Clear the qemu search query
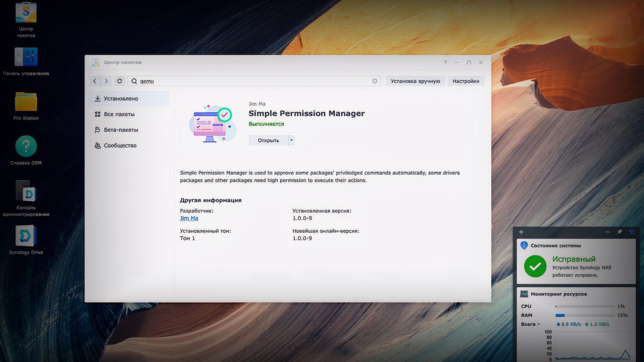Viewport: 644px width, 362px height. (375, 81)
